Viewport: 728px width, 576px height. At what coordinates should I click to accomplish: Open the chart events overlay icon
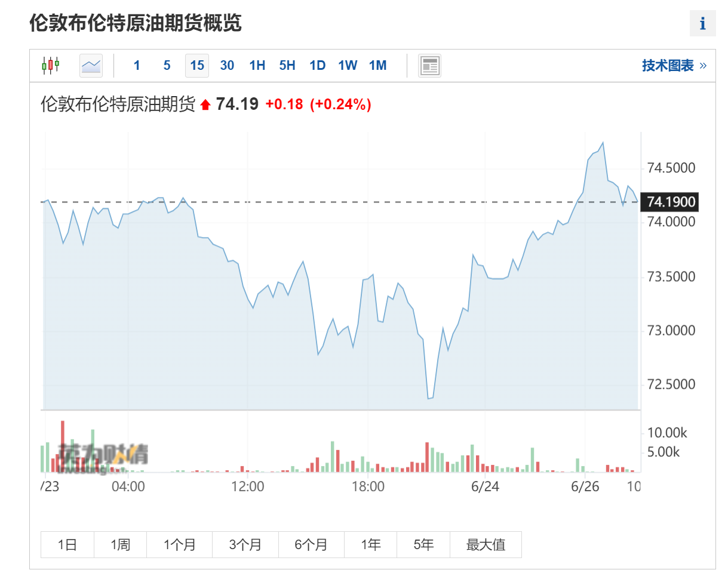point(429,65)
